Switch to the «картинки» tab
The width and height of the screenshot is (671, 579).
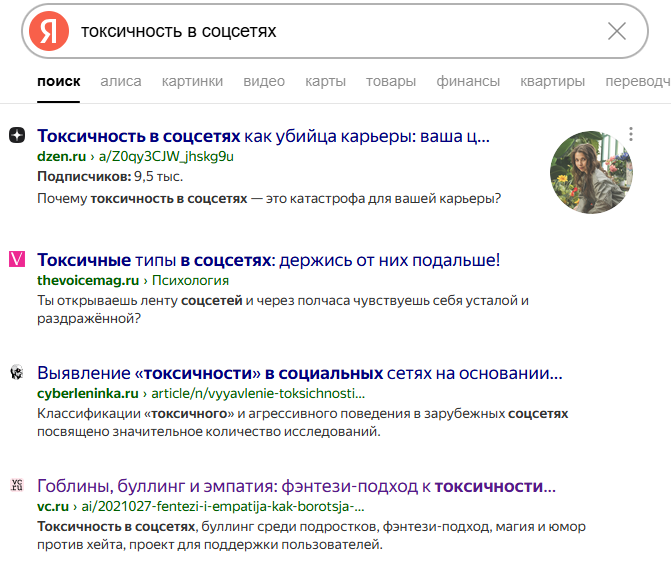point(192,81)
